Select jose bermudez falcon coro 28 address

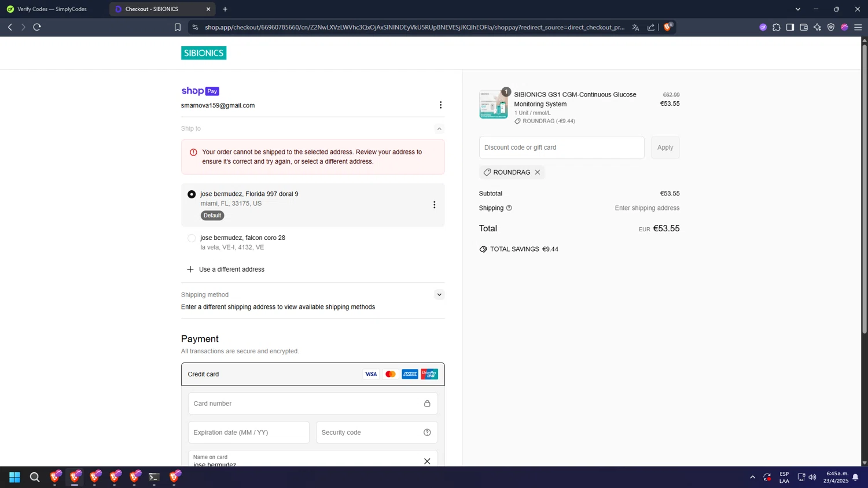192,238
